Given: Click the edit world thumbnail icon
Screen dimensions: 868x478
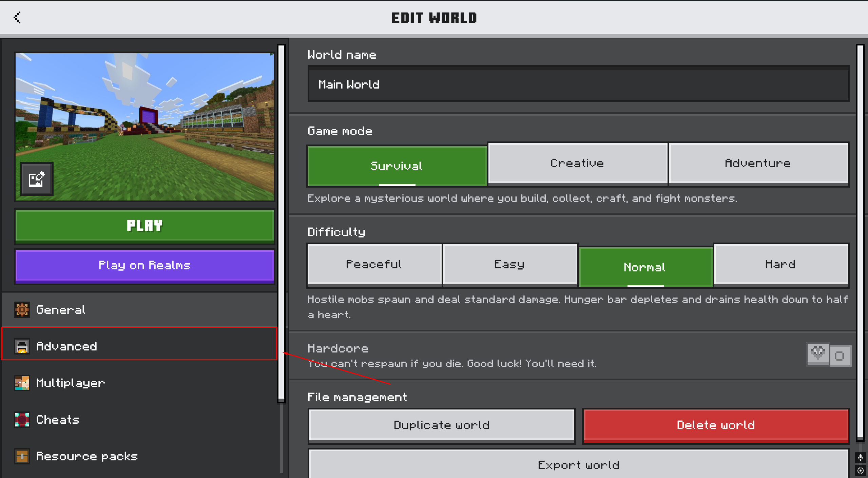Looking at the screenshot, I should (x=37, y=179).
